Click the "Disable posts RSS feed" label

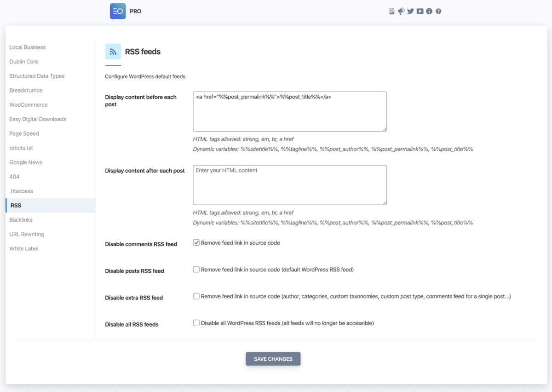tap(134, 271)
